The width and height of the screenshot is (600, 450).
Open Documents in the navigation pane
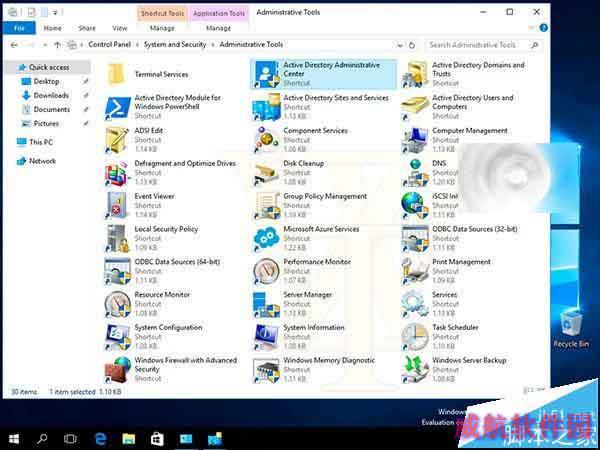click(52, 109)
